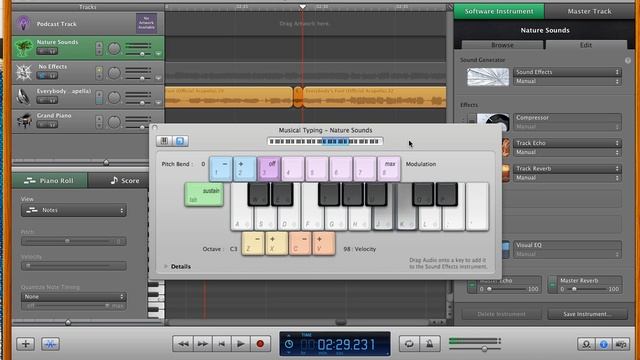
Task: Go to beginning of the song
Action: point(221,344)
